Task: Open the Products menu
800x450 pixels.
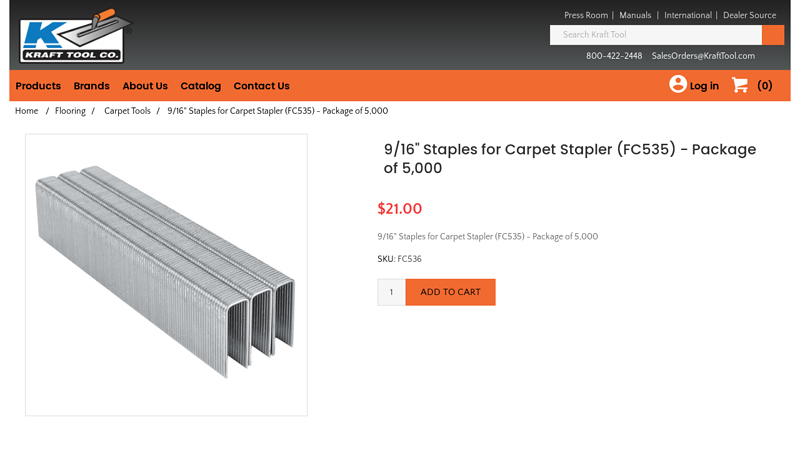Action: [38, 86]
